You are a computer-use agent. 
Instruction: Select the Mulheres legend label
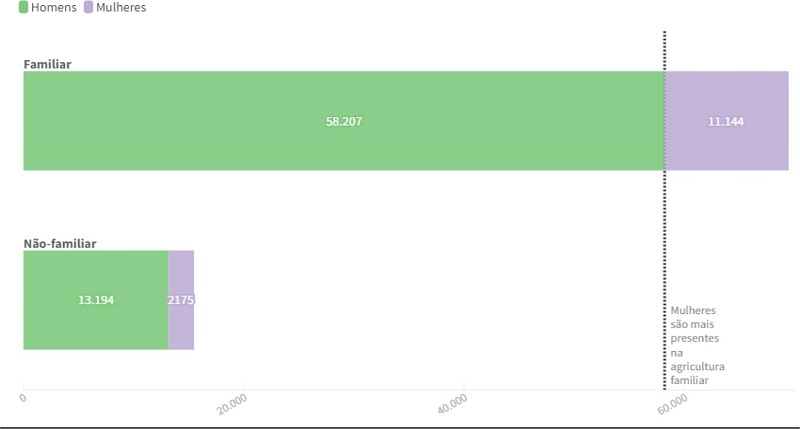(121, 7)
